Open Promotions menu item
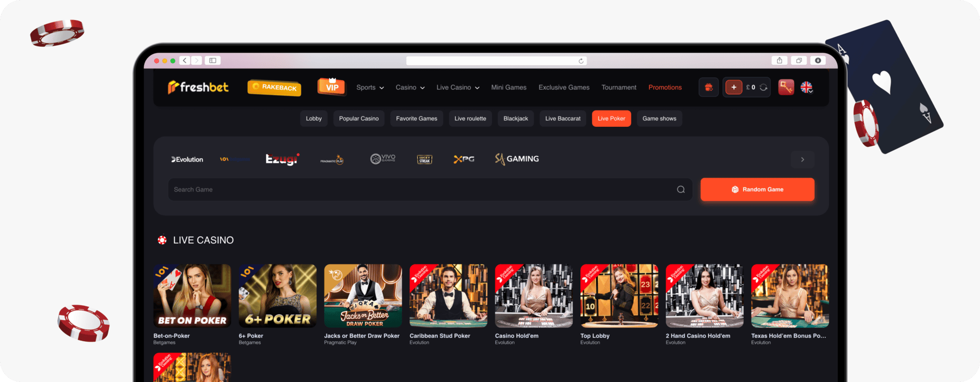The width and height of the screenshot is (980, 382). pos(665,88)
